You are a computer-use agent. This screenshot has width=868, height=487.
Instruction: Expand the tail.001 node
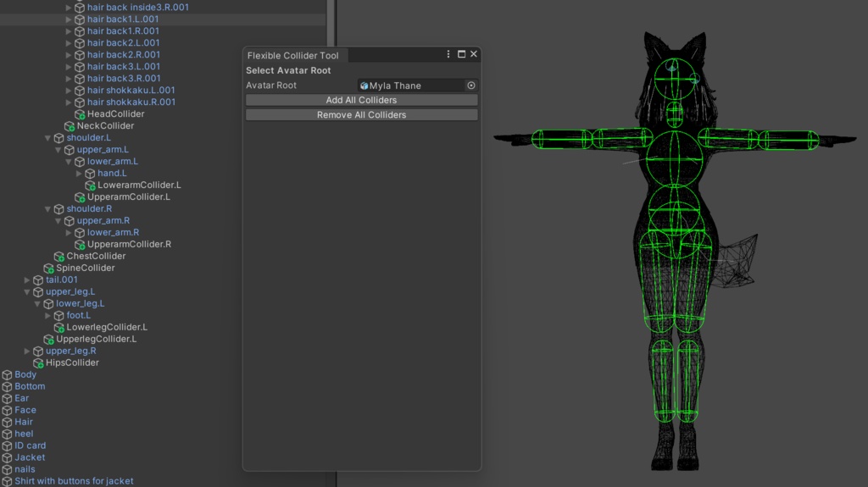pos(27,280)
